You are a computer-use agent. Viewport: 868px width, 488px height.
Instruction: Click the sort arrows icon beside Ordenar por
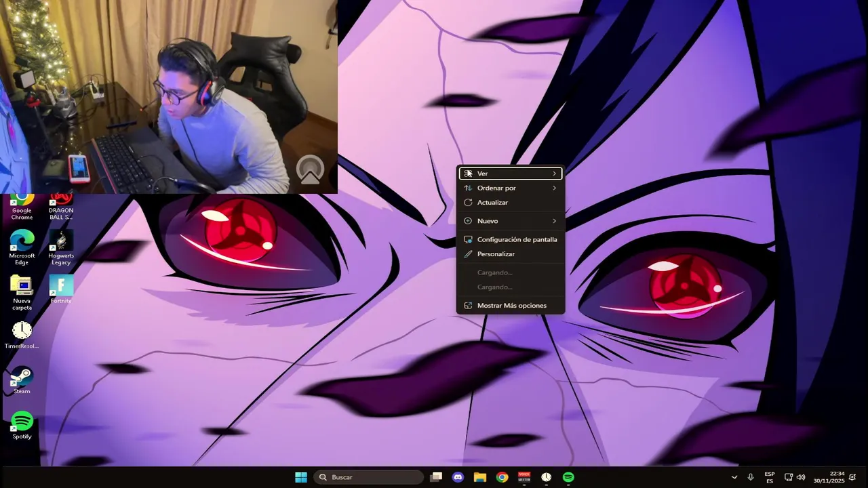coord(468,188)
